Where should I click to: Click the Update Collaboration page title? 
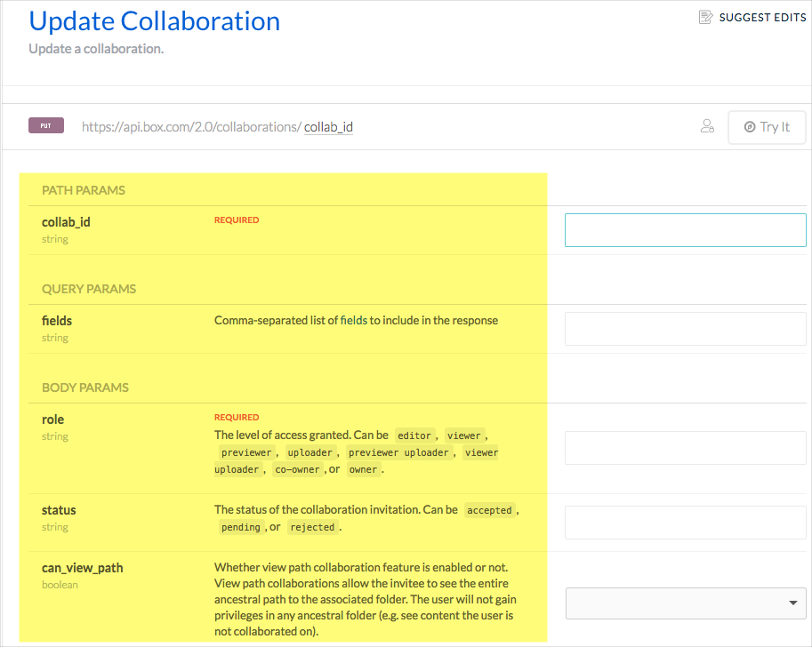click(x=155, y=21)
